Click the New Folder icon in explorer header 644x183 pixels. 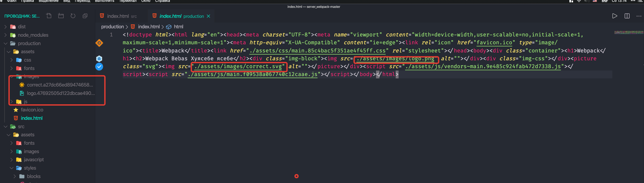pos(61,16)
